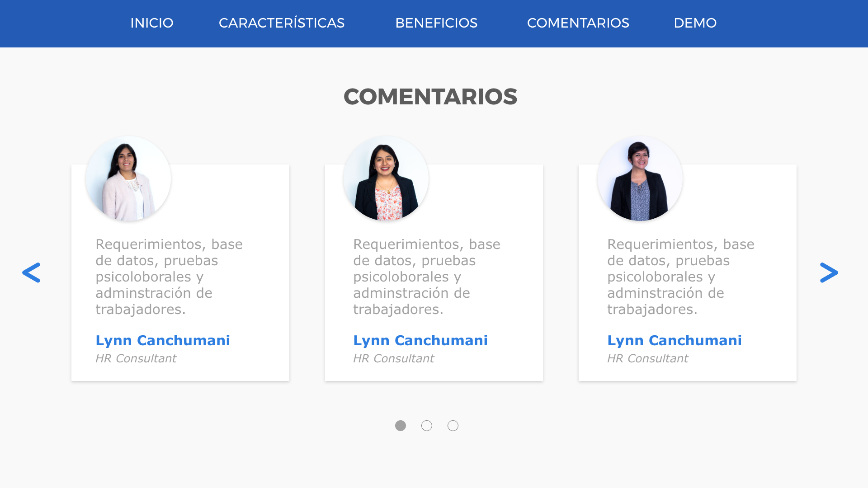Click the next slide right arrow
The width and height of the screenshot is (868, 488).
829,273
